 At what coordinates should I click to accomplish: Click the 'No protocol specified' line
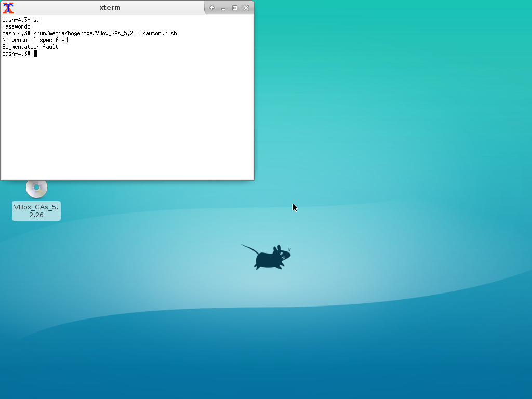[x=35, y=40]
